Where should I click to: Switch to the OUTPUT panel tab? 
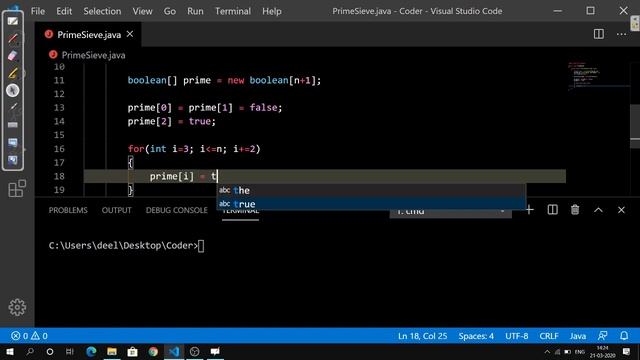click(116, 210)
